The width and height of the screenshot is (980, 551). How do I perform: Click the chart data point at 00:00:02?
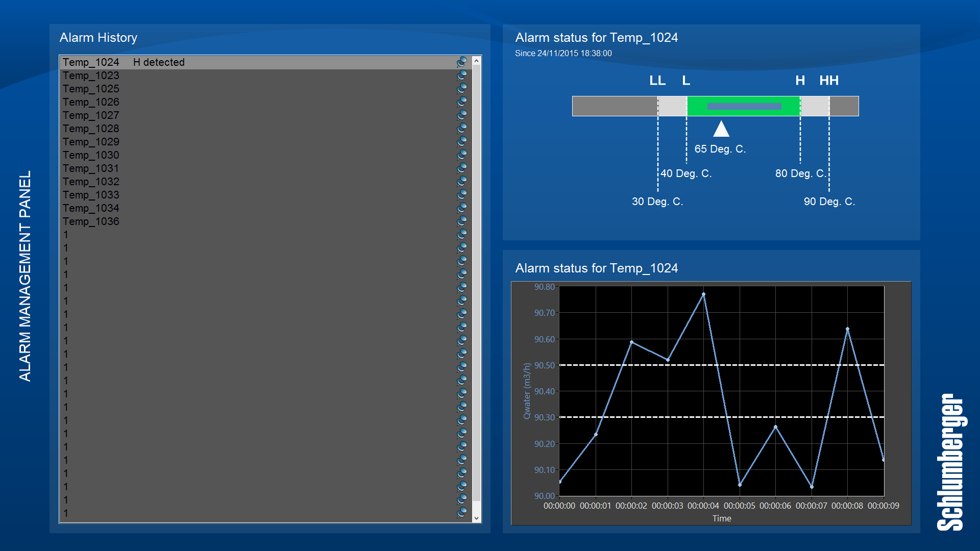[x=631, y=342]
